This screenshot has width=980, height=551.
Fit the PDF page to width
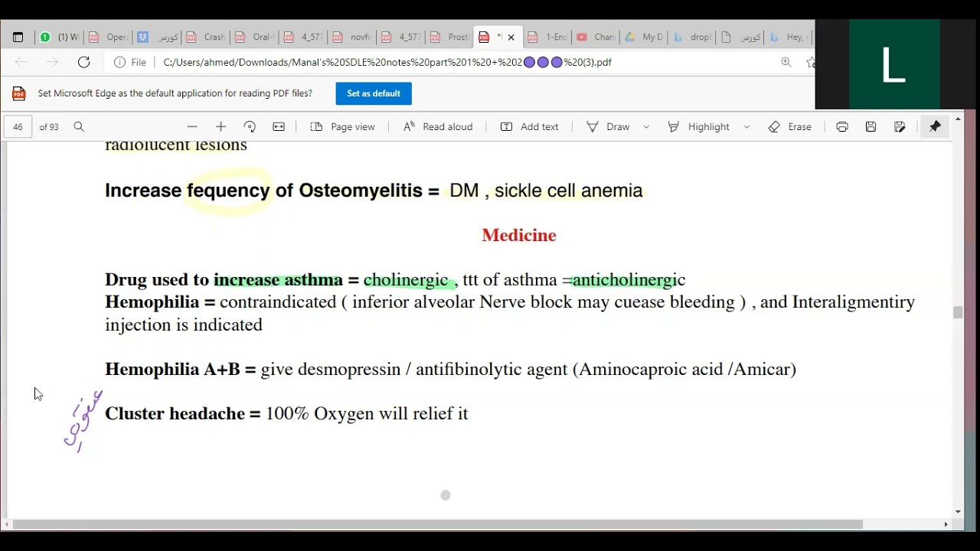tap(279, 127)
